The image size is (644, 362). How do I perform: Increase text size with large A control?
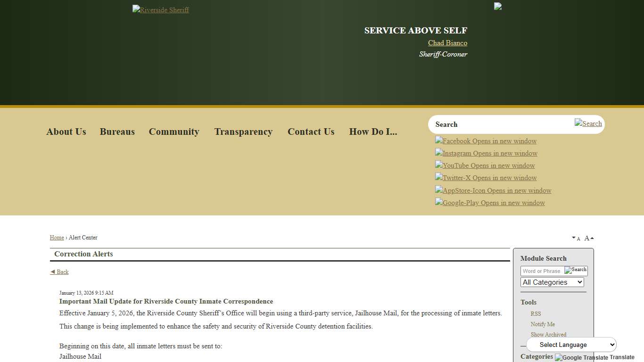click(588, 238)
